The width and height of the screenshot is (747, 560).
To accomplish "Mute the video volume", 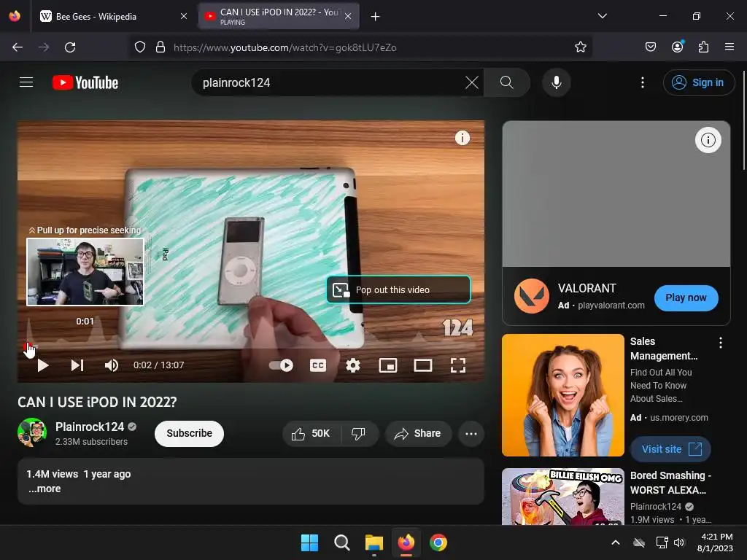I will coord(112,365).
